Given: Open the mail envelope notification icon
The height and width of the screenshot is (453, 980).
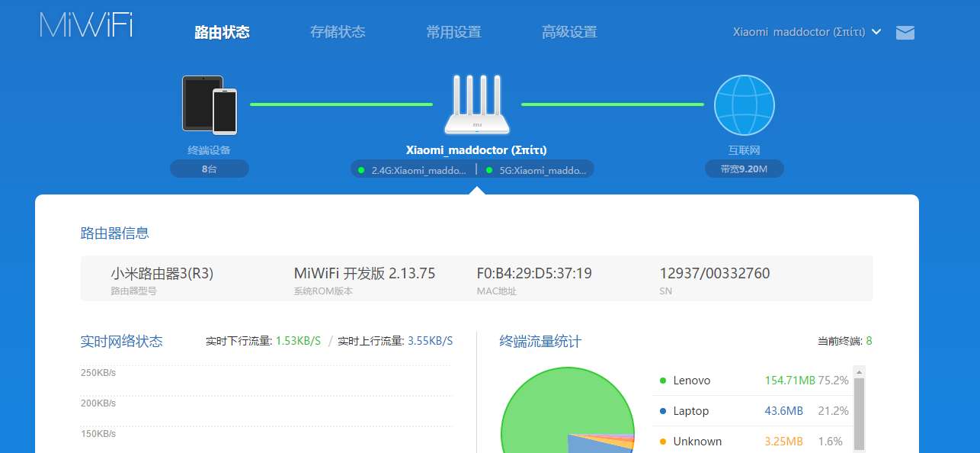Looking at the screenshot, I should tap(905, 33).
